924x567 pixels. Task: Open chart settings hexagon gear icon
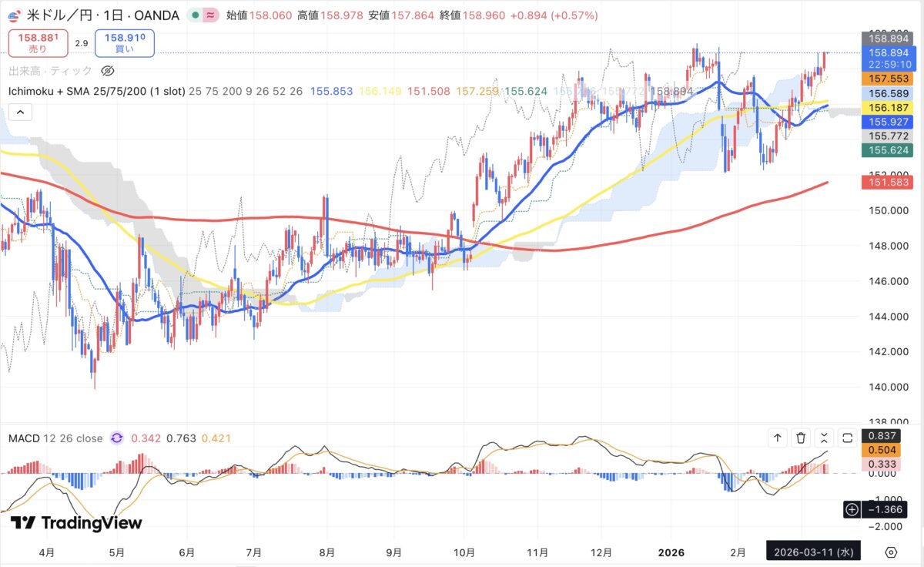(x=891, y=552)
